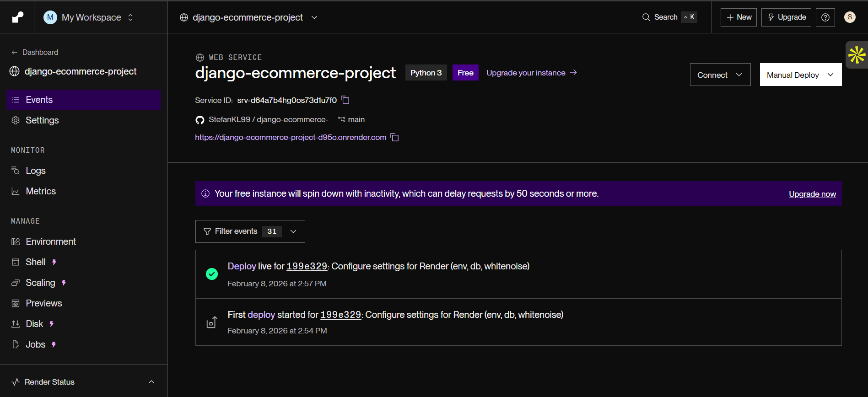Open the user avatar S menu

(850, 17)
